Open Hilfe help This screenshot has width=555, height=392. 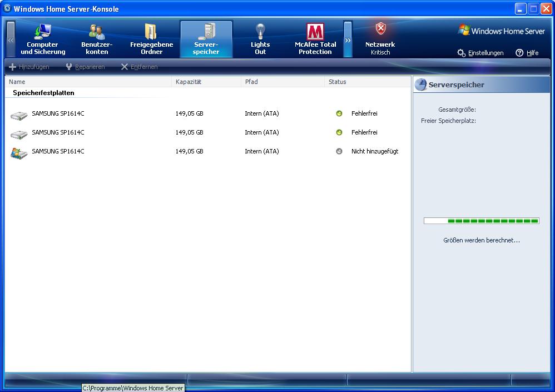coord(527,53)
